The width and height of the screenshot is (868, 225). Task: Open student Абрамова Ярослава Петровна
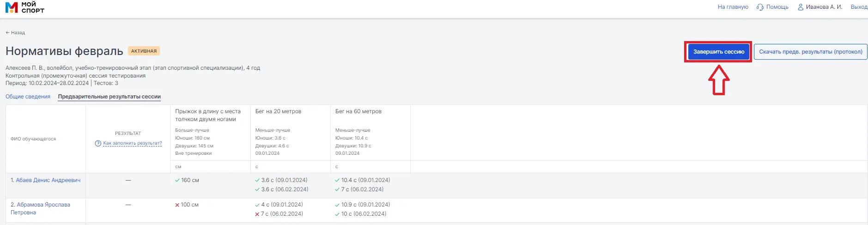(40, 208)
